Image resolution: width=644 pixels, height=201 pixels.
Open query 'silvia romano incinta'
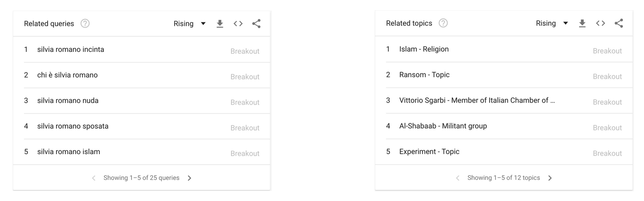point(142,50)
